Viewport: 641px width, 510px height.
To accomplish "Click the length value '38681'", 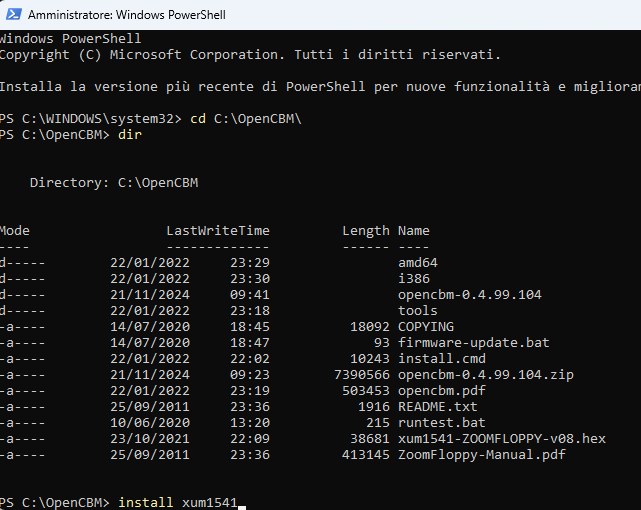I will [x=370, y=438].
